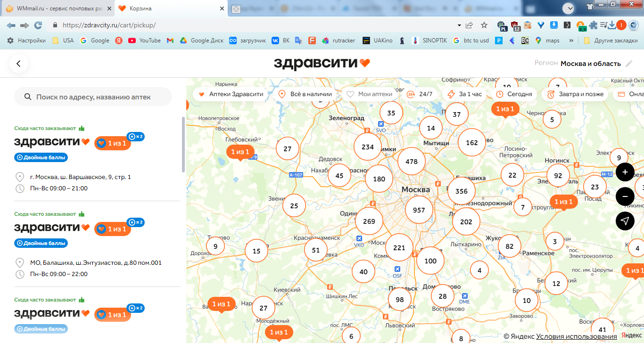The height and width of the screenshot is (343, 644).
Task: Open the uBlock extension with badge 12
Action: (515, 25)
